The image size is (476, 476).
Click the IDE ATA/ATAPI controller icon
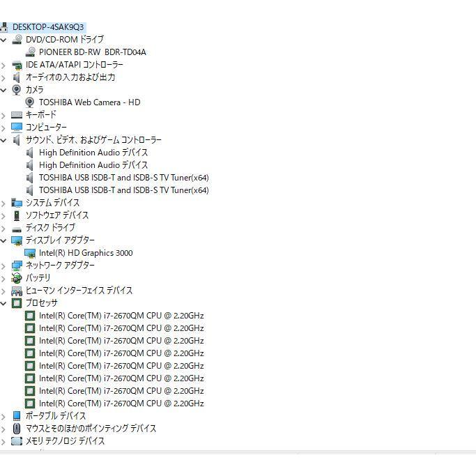(17, 65)
